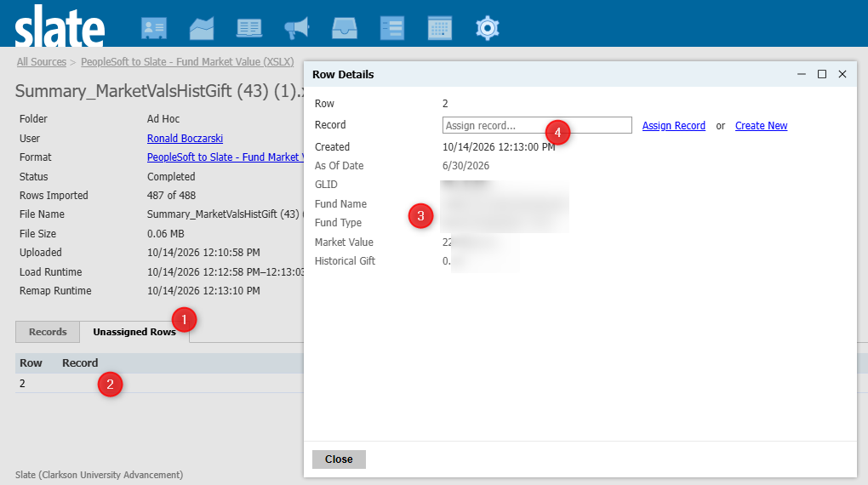868x485 pixels.
Task: Open the Forms list icon
Action: [392, 28]
